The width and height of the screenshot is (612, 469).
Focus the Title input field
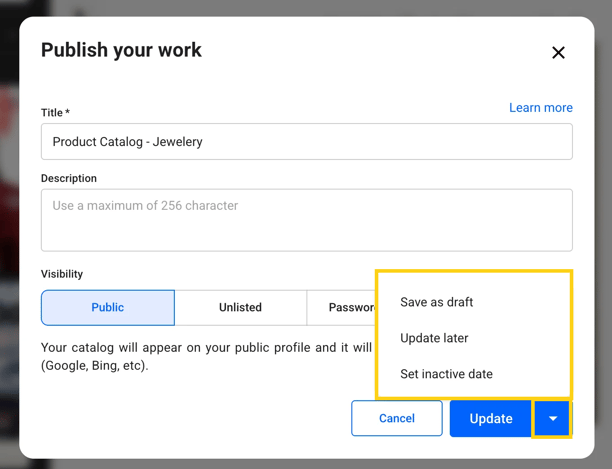[x=306, y=142]
